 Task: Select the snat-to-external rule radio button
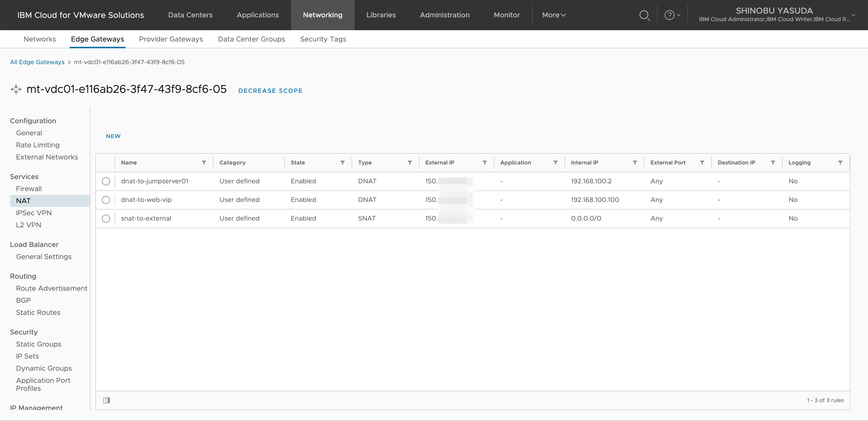coord(106,218)
